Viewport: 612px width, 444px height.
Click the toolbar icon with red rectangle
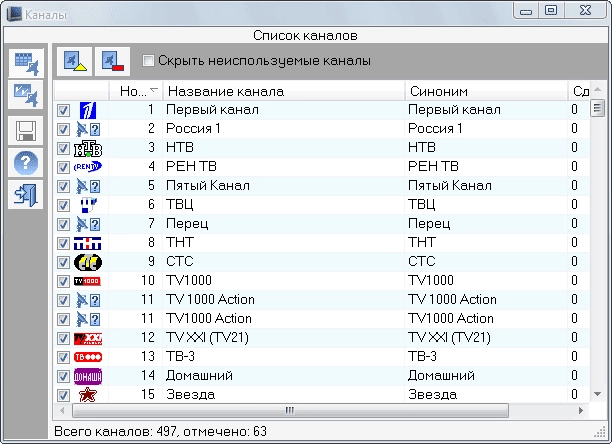(112, 61)
